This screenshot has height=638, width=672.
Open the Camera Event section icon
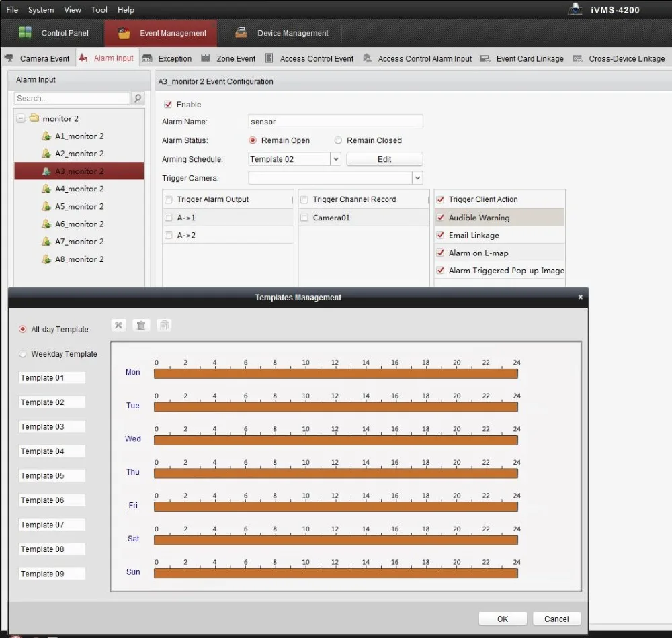click(9, 58)
